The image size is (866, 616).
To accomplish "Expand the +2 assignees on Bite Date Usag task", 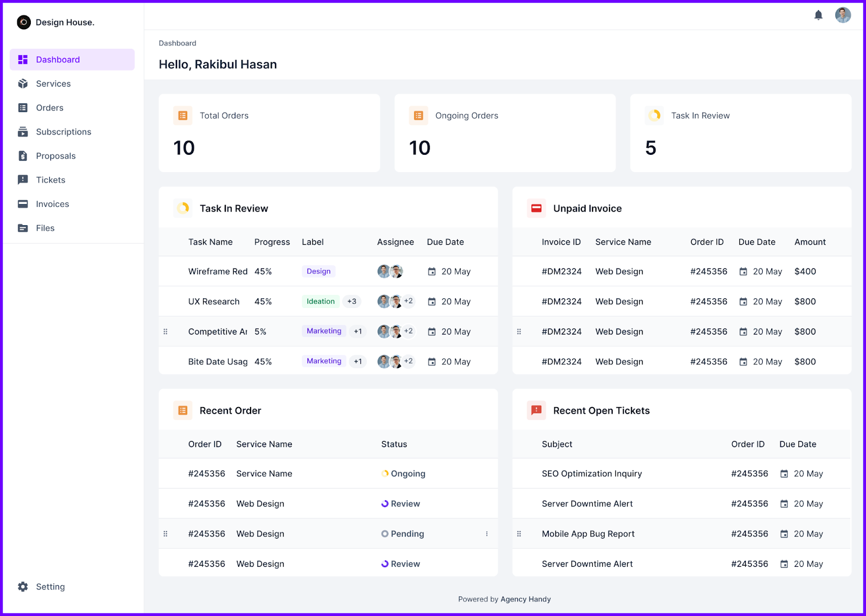I will (x=409, y=361).
